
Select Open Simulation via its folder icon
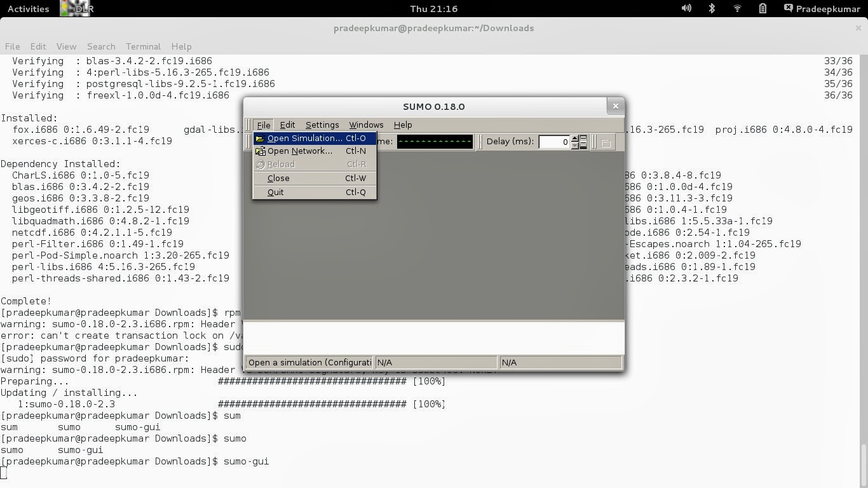(x=260, y=138)
